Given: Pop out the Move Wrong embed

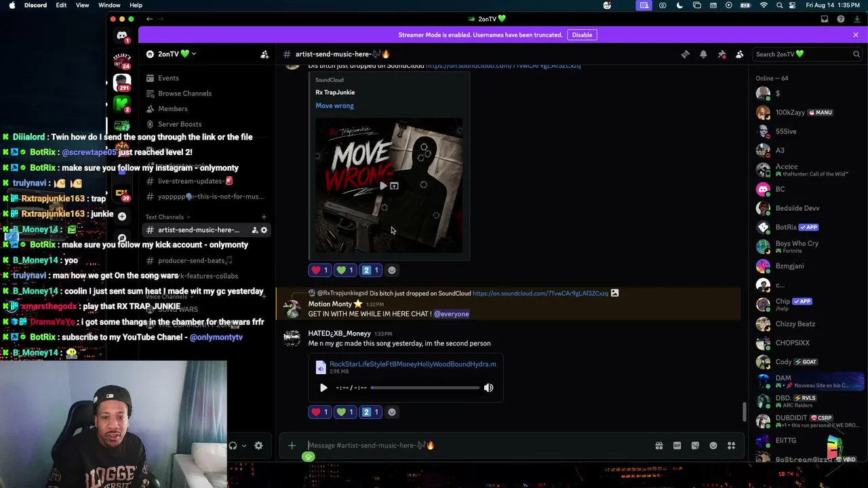Looking at the screenshot, I should tap(394, 186).
